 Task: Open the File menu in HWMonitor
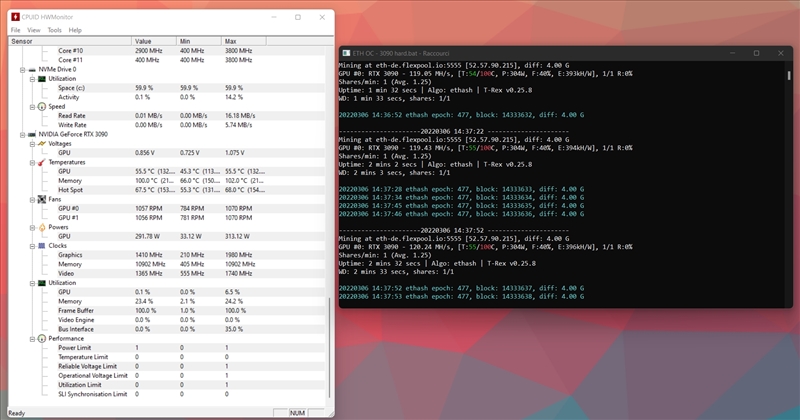click(16, 30)
